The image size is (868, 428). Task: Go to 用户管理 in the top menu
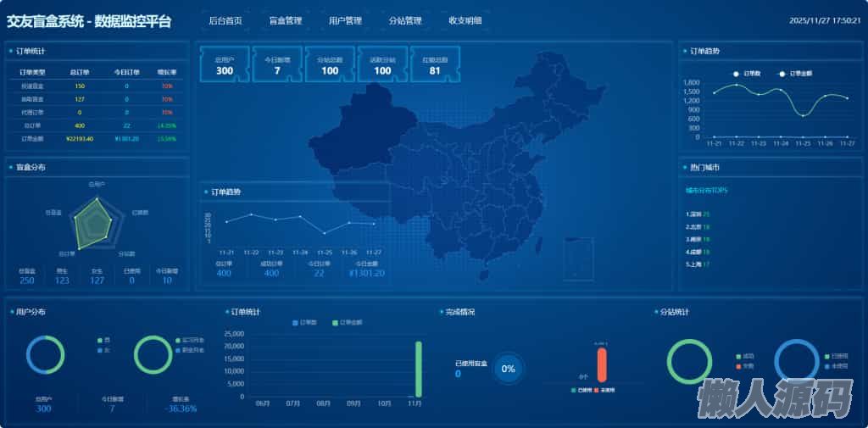346,21
